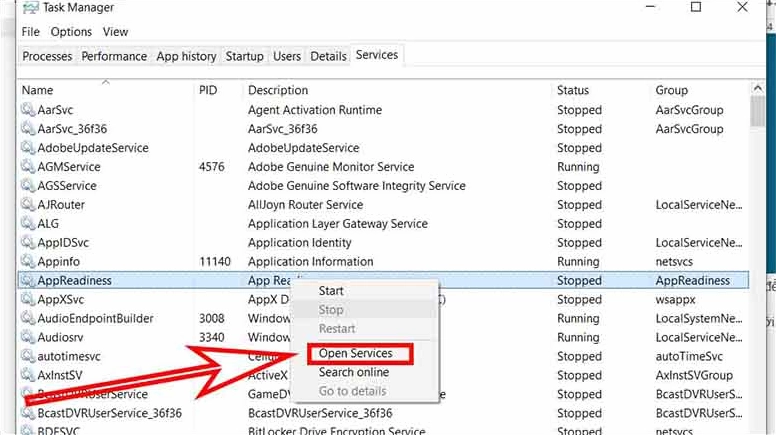Viewport: 776px width, 435px height.
Task: Click the AdobeUpdateService gear icon
Action: pos(28,147)
